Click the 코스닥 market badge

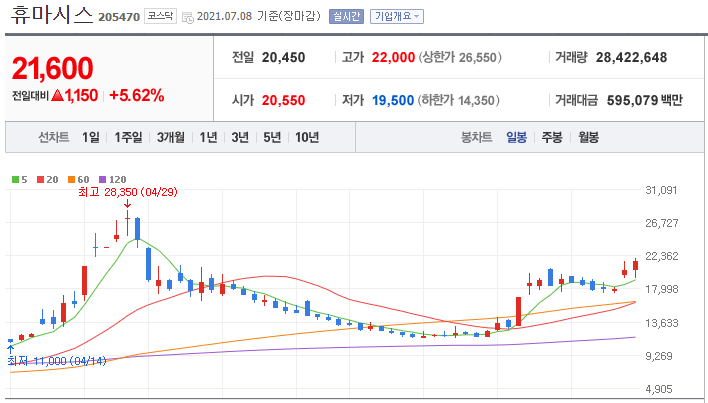point(160,17)
